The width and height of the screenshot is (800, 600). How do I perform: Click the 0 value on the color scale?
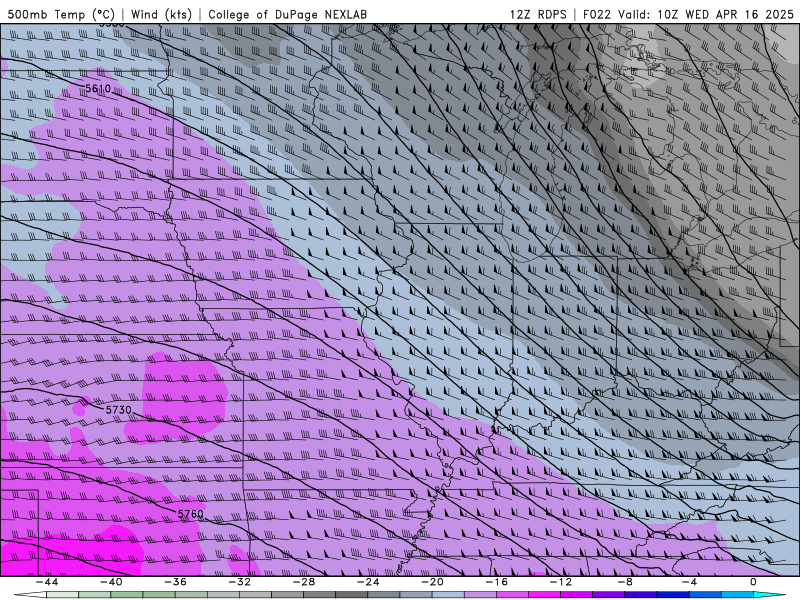[754, 582]
